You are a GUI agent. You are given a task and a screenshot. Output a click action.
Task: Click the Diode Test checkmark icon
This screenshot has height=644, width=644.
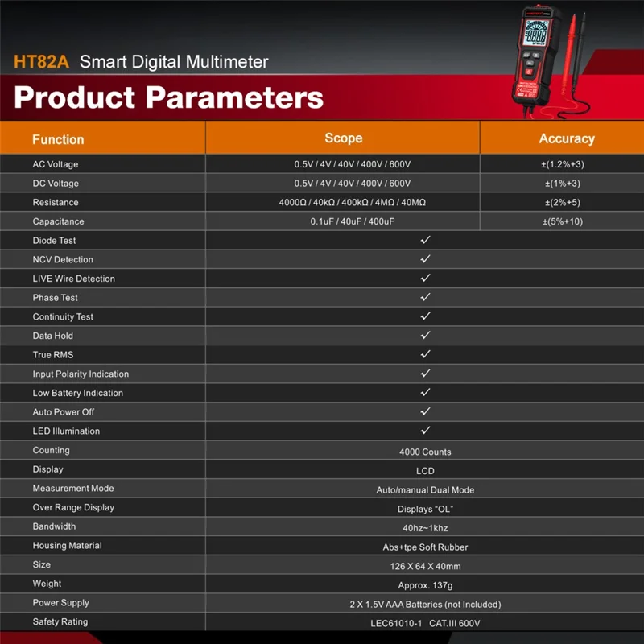[x=425, y=240]
